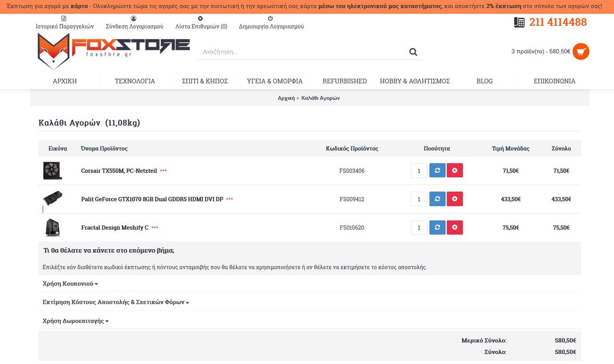Click the search magnifier icon
This screenshot has width=614, height=364.
(413, 52)
